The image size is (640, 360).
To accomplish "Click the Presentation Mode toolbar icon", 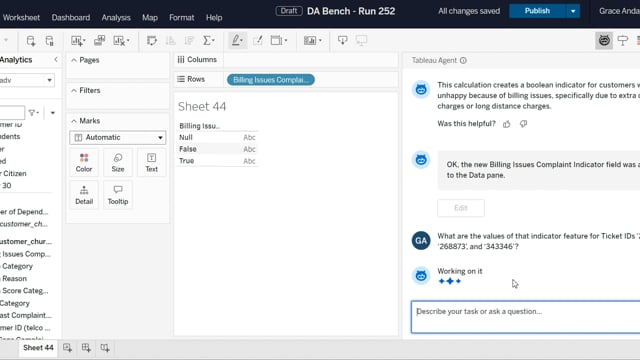I will [x=361, y=40].
